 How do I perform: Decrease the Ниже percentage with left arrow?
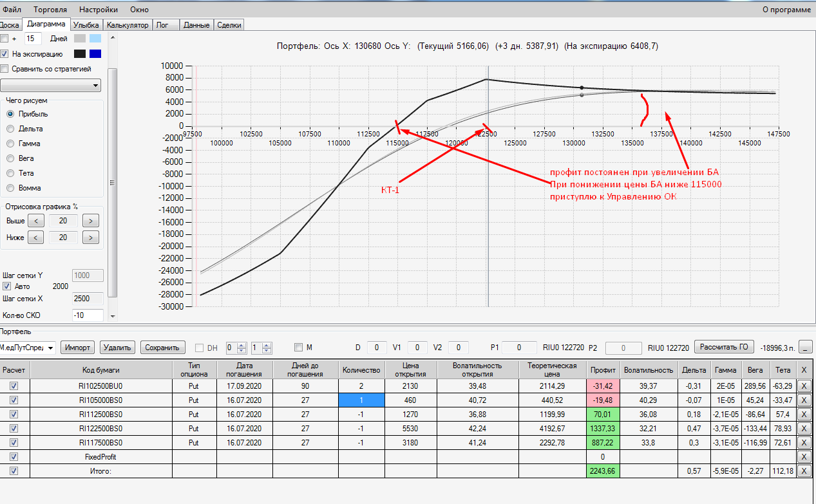click(x=36, y=238)
